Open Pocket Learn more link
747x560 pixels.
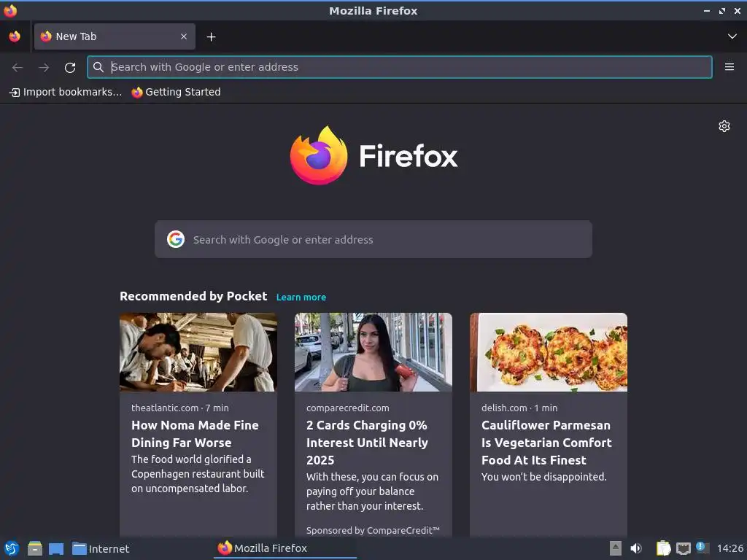tap(301, 297)
